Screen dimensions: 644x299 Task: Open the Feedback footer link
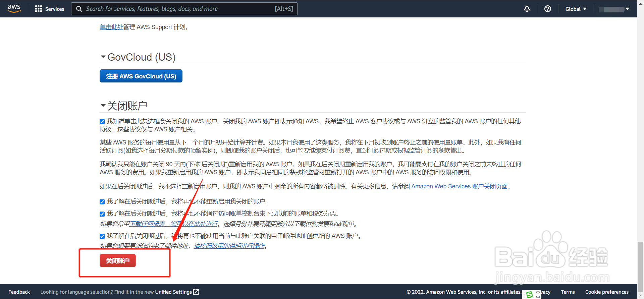click(x=19, y=292)
